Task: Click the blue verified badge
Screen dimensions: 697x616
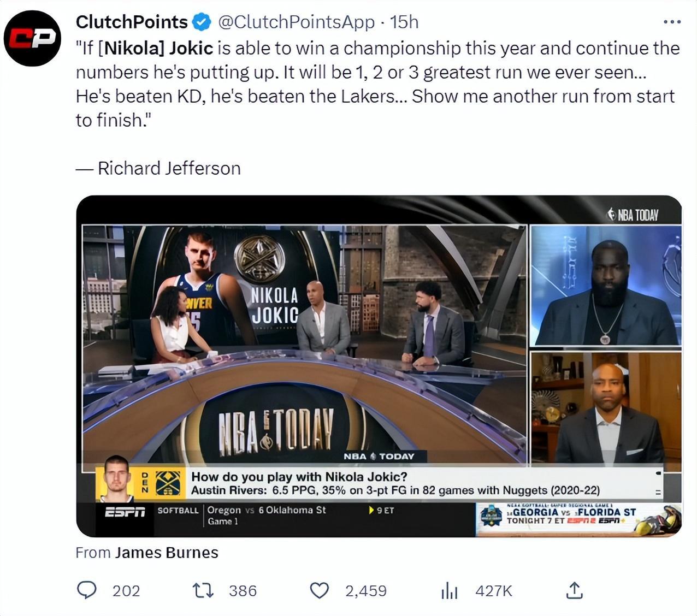Action: point(202,22)
